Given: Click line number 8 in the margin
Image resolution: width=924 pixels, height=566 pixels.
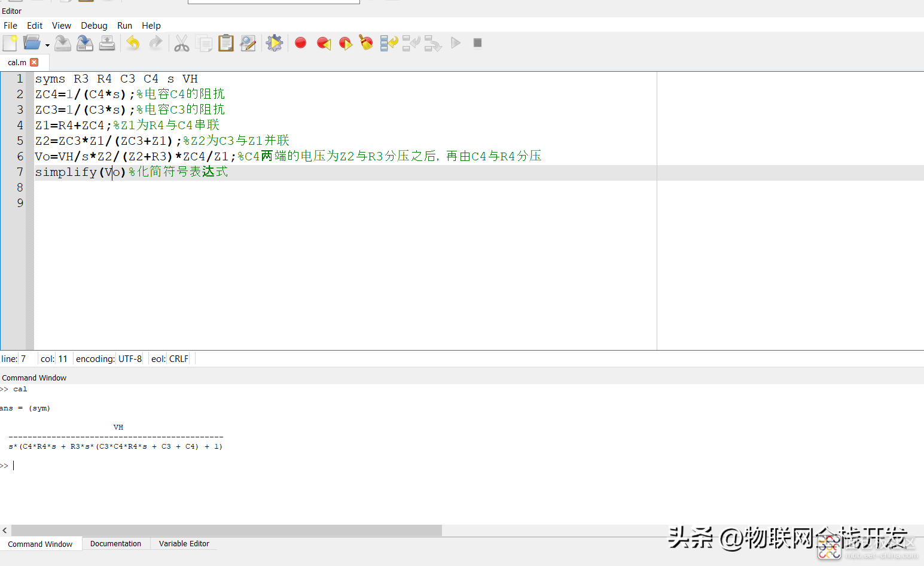Looking at the screenshot, I should 20,187.
